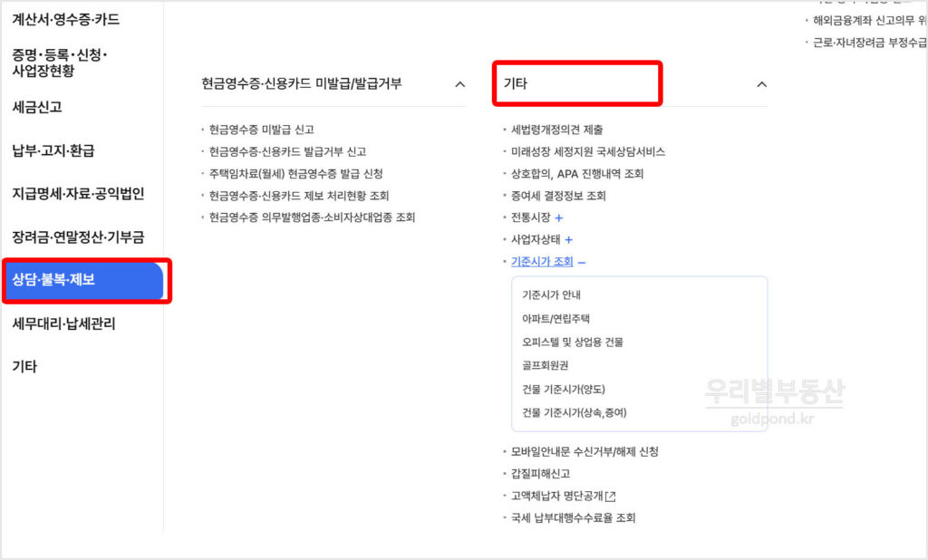This screenshot has height=560, width=928.
Task: Open 고액체납자 명단공개 external link
Action: [557, 496]
